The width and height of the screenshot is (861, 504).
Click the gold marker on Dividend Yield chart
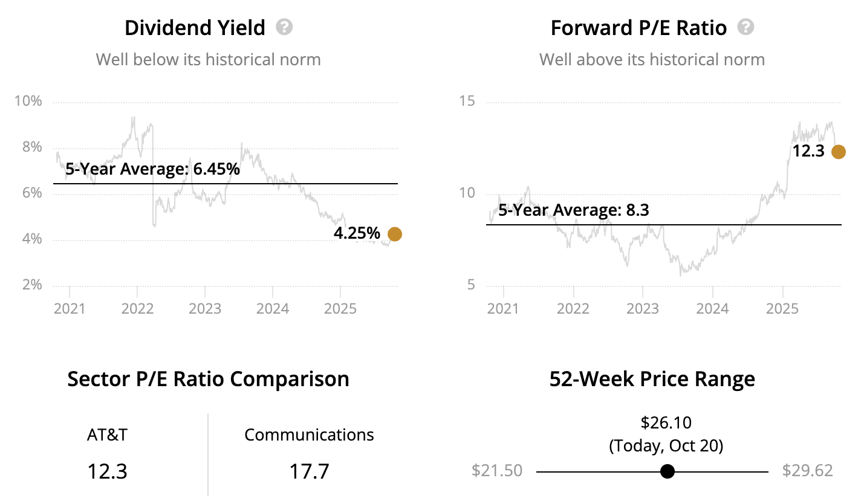pyautogui.click(x=394, y=234)
